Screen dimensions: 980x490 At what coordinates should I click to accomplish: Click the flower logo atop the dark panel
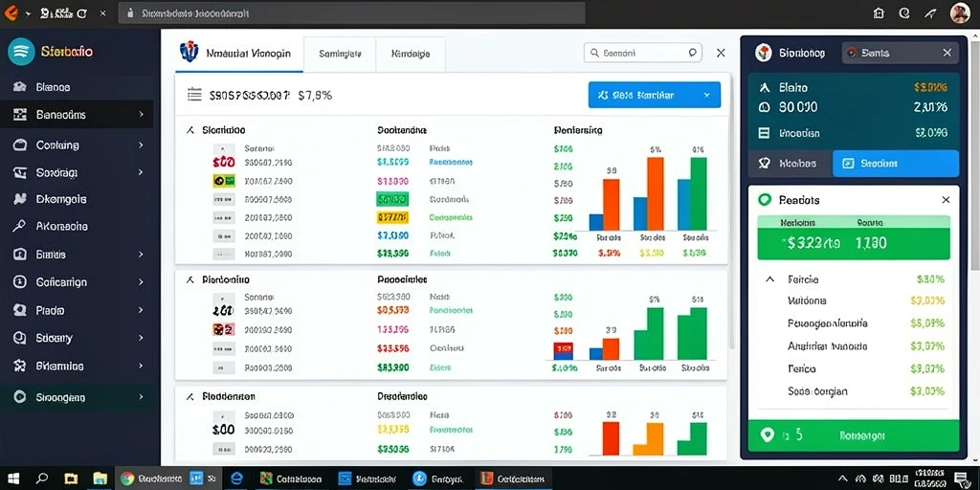tap(762, 54)
